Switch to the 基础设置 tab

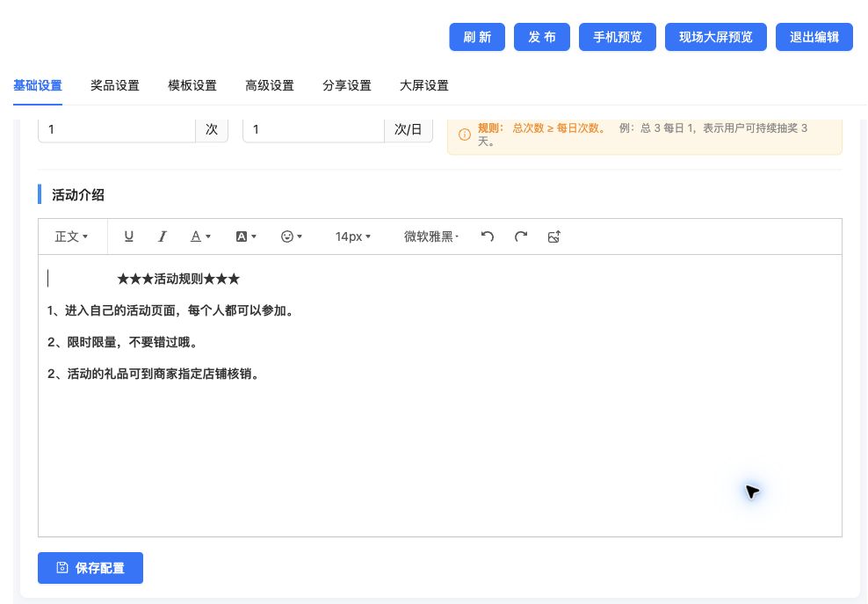point(38,85)
